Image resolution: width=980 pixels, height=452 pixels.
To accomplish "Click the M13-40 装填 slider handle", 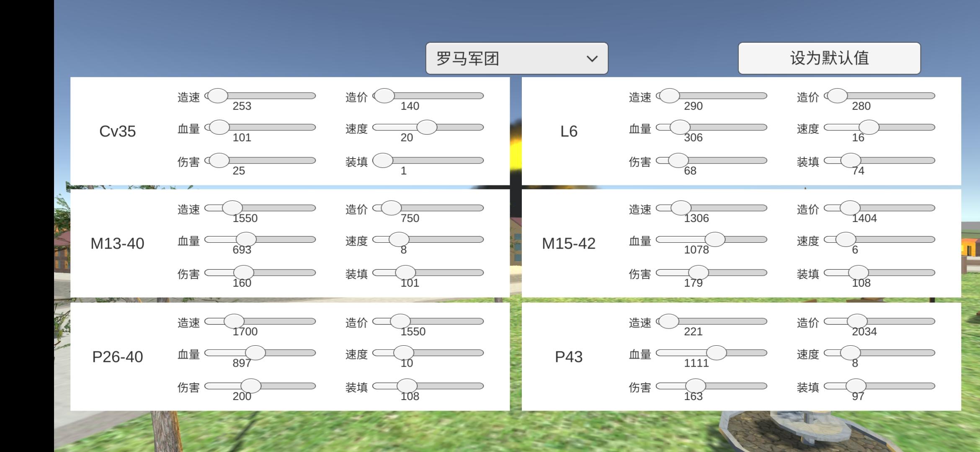I will click(405, 272).
